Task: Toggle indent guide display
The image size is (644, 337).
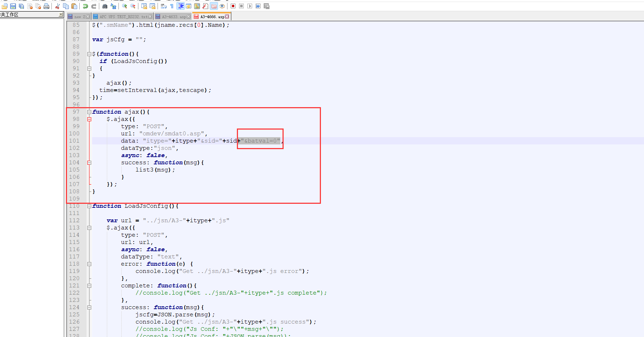Action: coord(181,6)
